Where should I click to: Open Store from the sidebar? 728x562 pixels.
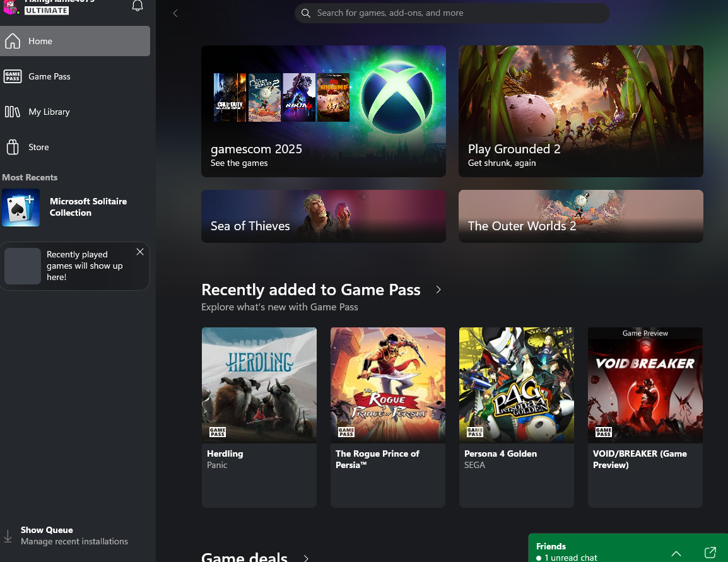click(74, 147)
